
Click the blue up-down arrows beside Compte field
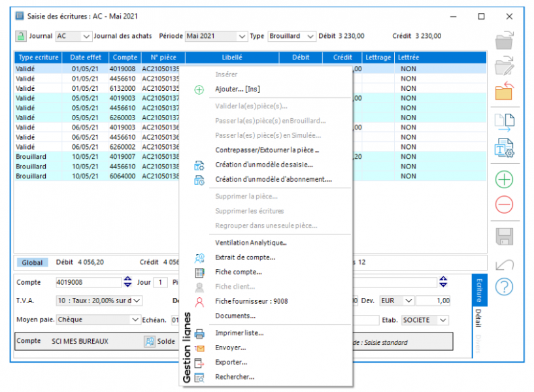[x=127, y=282]
